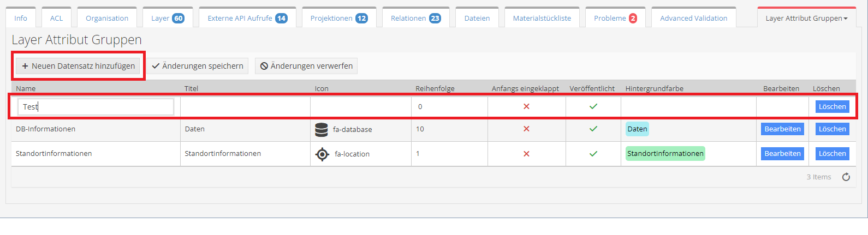Click the red badge on Probleme tab
The image size is (868, 235).
[633, 19]
